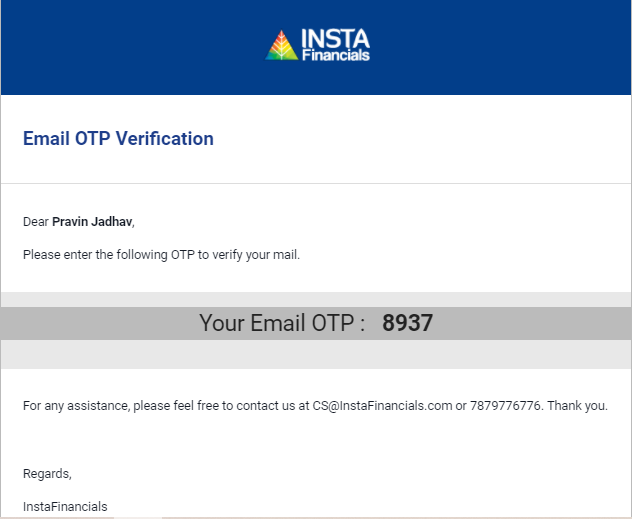Click the 'Regards,' closing line
Screen dimensions: 632x519
coord(47,474)
